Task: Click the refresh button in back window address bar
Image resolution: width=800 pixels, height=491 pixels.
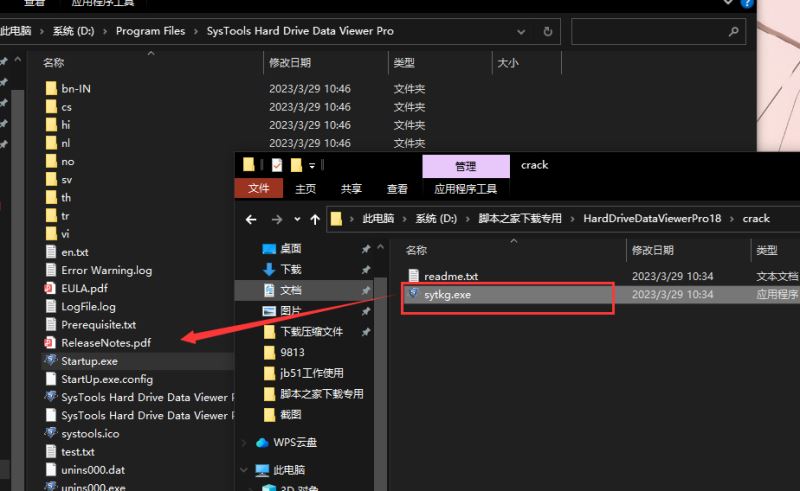Action: click(547, 32)
